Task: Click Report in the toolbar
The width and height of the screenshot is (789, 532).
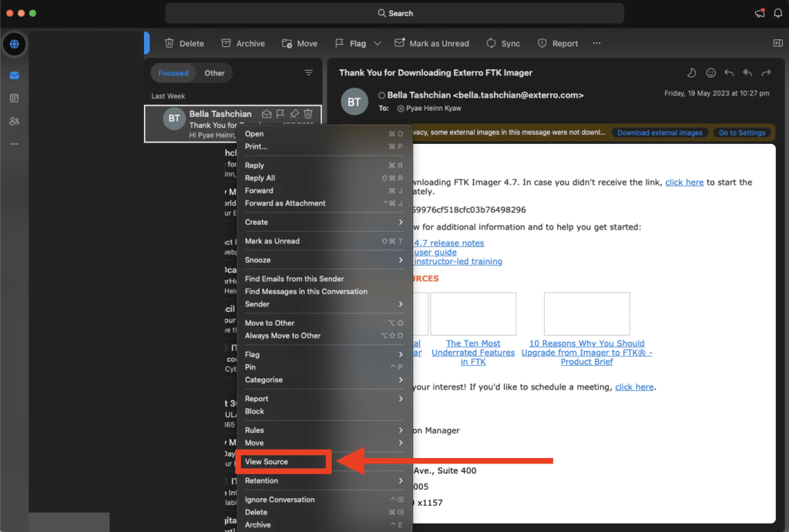Action: tap(558, 44)
